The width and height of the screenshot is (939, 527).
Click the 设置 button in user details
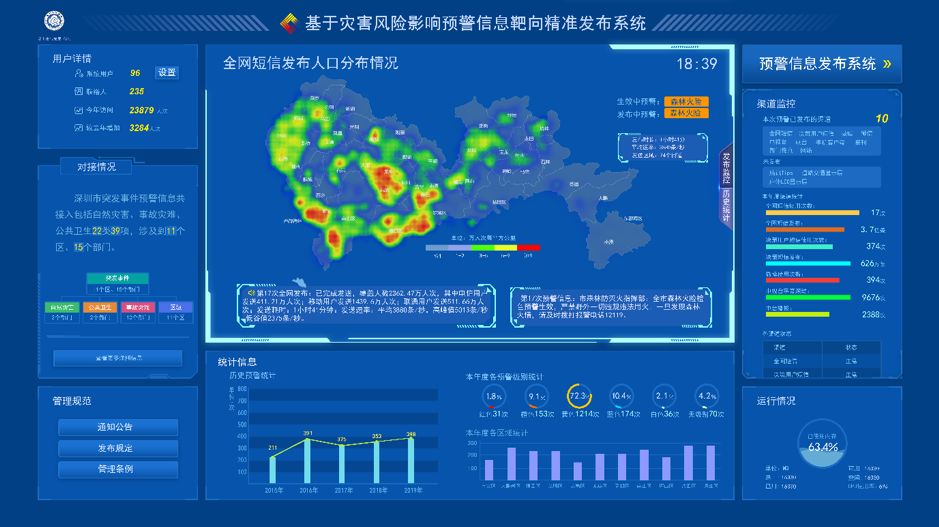(166, 72)
